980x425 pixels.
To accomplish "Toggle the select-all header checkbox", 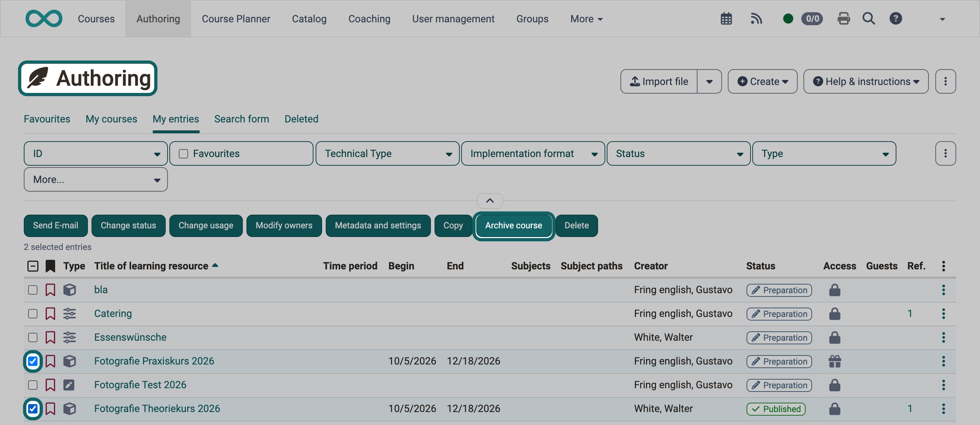I will pos(33,266).
